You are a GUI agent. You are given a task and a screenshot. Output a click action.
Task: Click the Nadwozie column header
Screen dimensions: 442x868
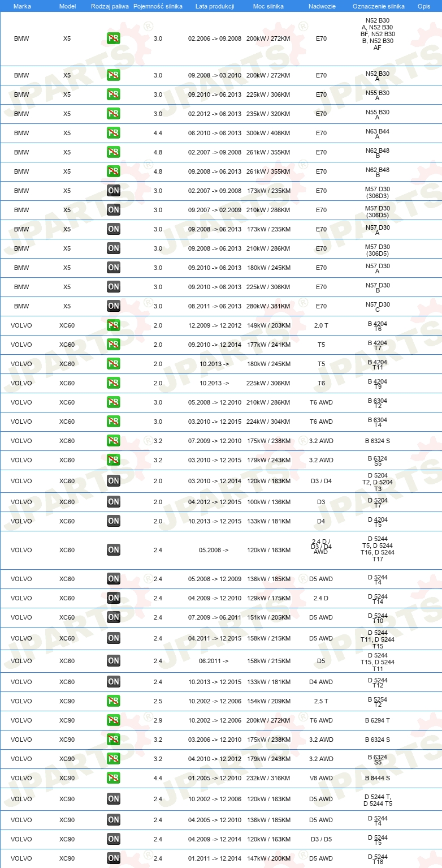tap(321, 6)
